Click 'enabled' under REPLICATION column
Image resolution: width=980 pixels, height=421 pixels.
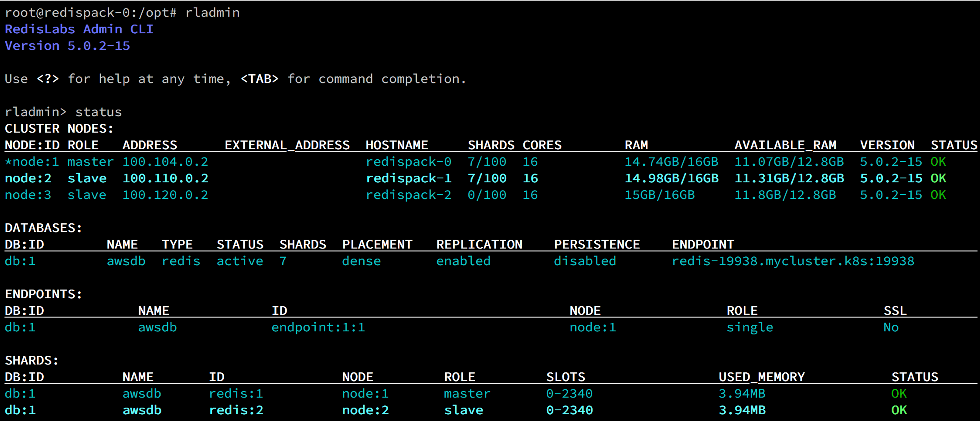(463, 261)
